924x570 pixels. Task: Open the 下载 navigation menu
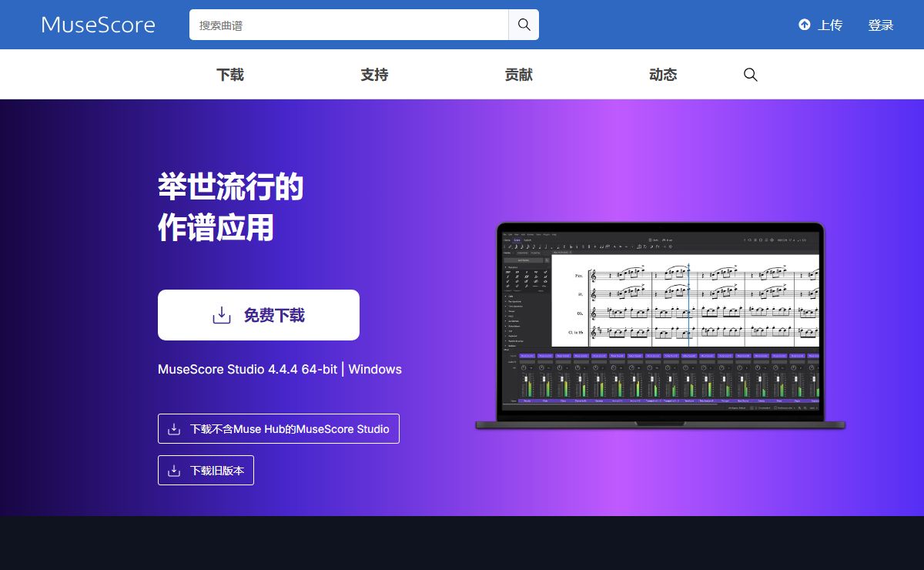(230, 75)
